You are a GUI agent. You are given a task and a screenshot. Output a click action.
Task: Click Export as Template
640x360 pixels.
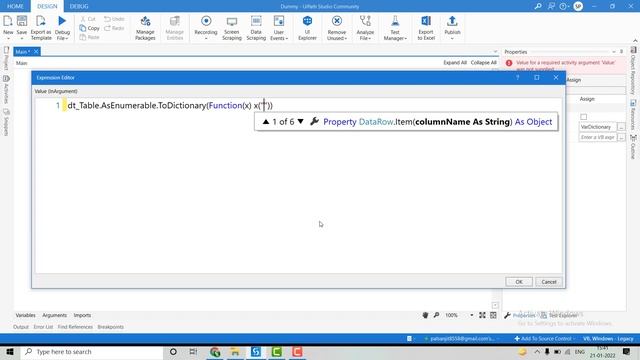coord(41,28)
